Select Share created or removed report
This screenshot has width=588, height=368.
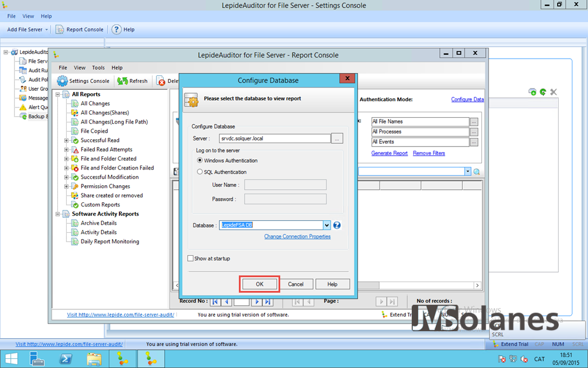point(111,195)
